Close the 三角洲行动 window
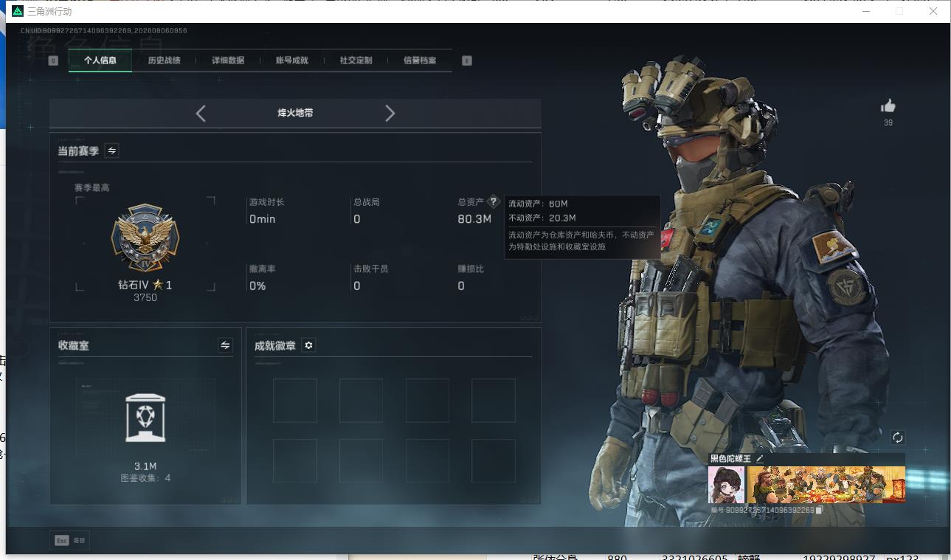 [933, 11]
